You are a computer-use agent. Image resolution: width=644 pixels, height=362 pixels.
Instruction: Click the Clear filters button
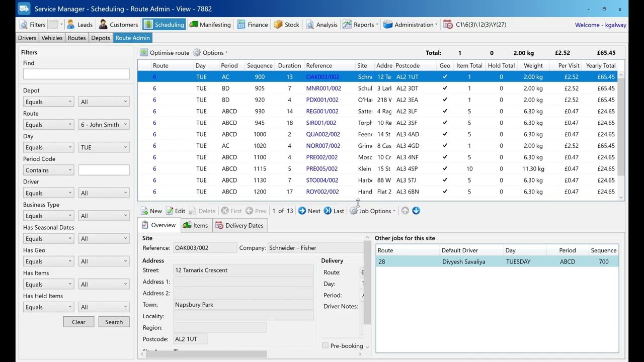tap(78, 322)
